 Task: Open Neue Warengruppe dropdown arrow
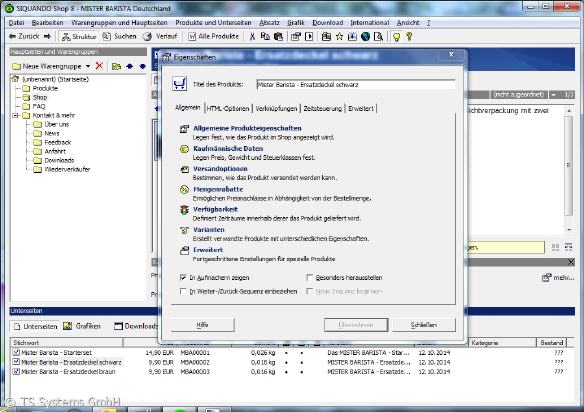pos(88,66)
